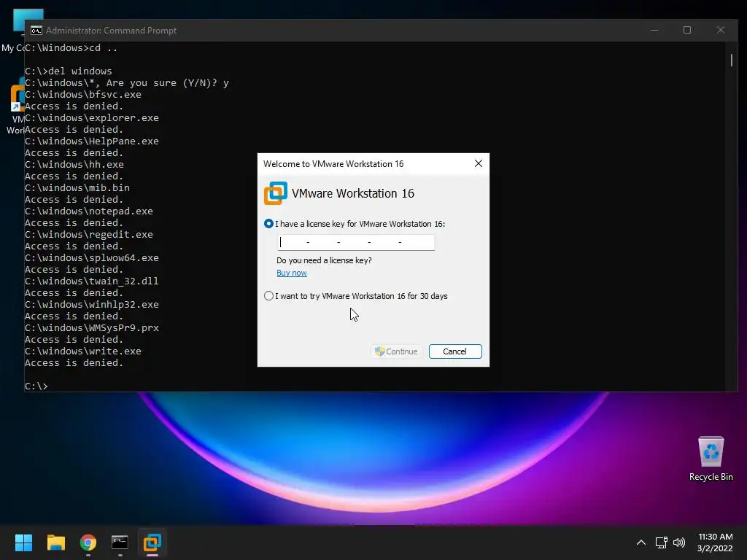
Task: Close the Command Prompt window
Action: click(720, 30)
